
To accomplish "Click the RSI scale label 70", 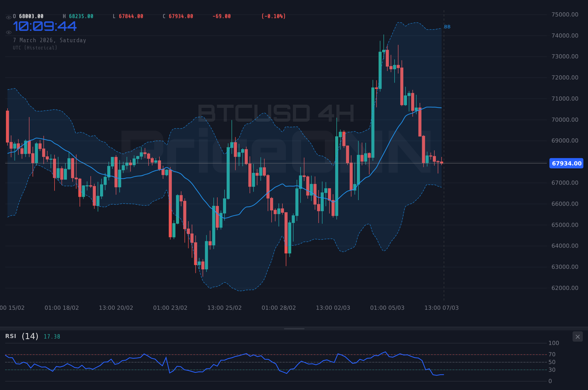I will tap(552, 354).
